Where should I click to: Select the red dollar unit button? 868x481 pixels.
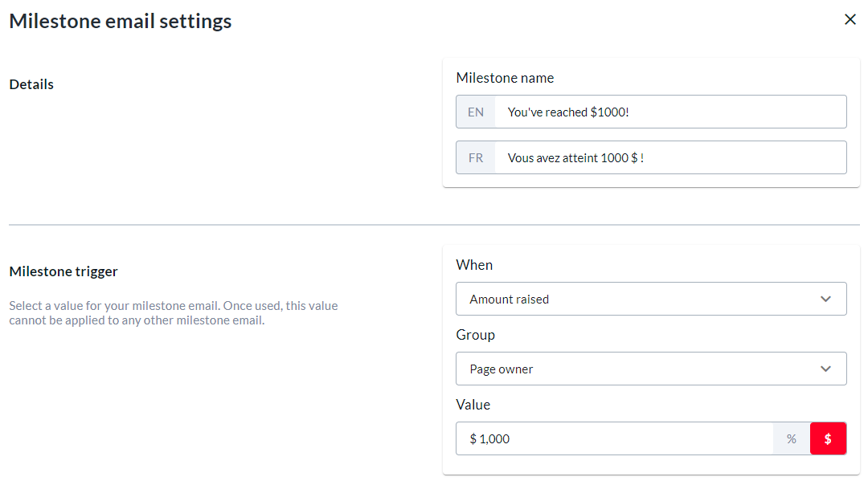(828, 438)
